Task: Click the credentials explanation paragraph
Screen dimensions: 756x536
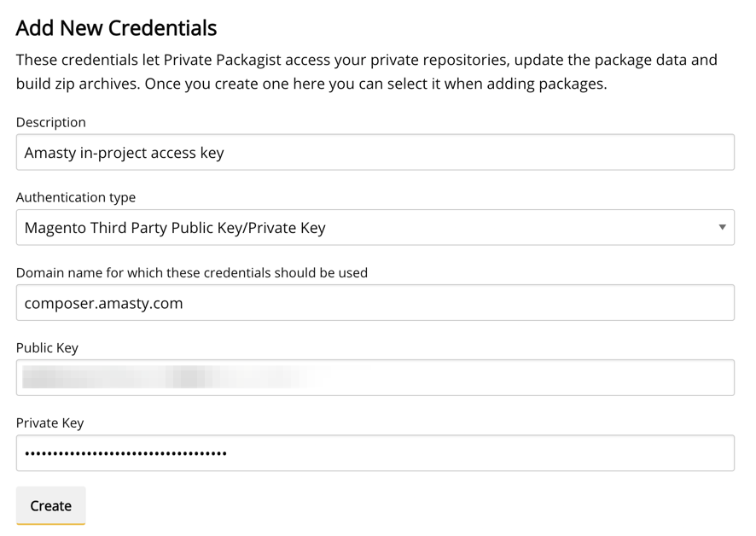Action: [x=366, y=72]
